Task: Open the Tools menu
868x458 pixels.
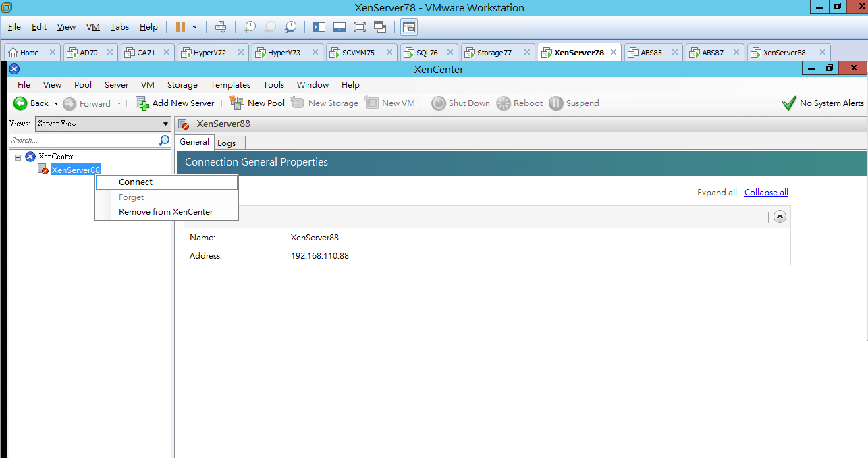Action: click(273, 85)
